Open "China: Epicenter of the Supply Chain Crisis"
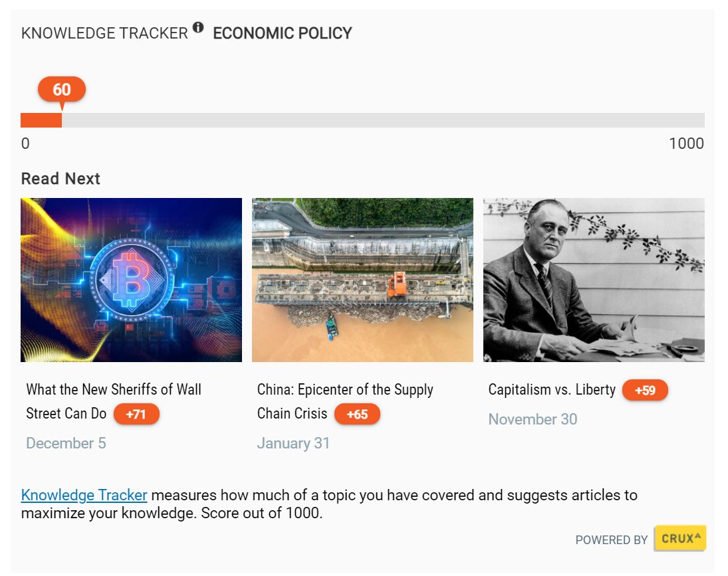Screen dimensions: 728x576 tap(345, 390)
